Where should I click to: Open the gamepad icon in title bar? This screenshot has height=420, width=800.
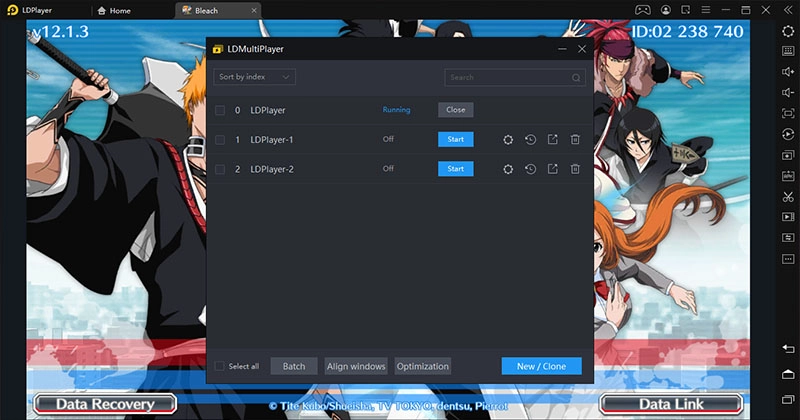click(642, 10)
